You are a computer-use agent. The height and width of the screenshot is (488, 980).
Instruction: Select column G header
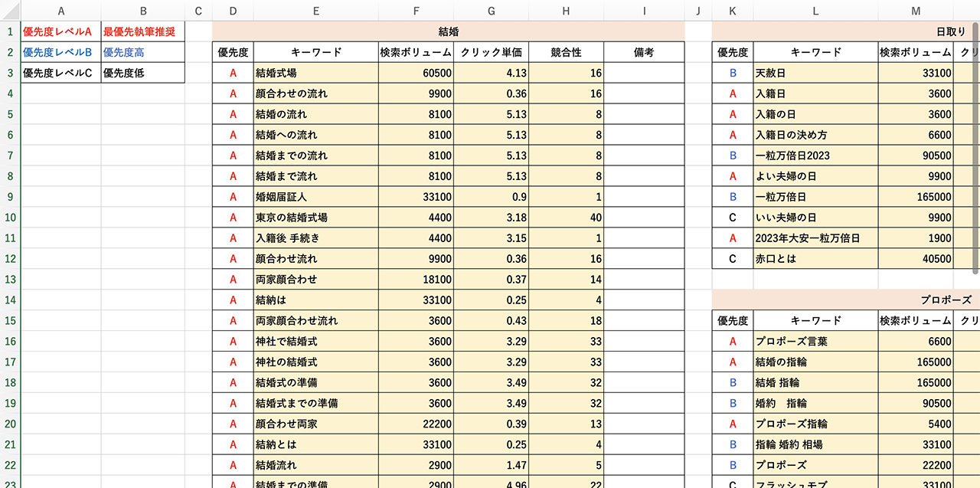pos(491,11)
